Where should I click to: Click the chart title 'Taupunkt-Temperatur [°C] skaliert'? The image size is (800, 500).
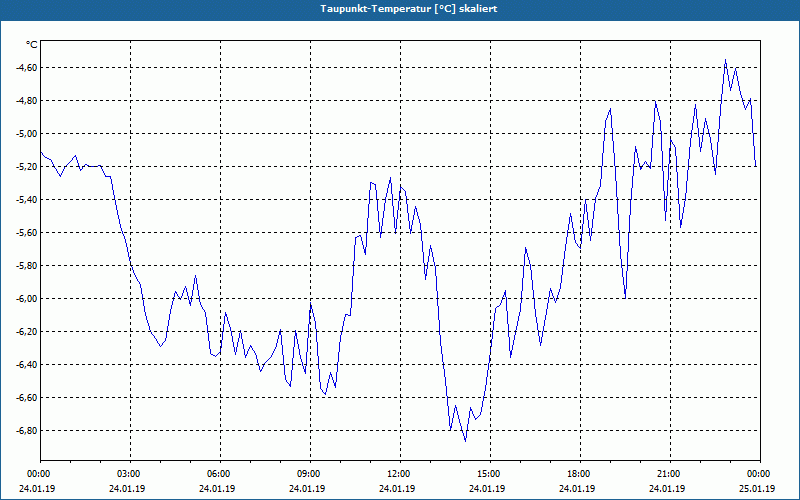409,9
